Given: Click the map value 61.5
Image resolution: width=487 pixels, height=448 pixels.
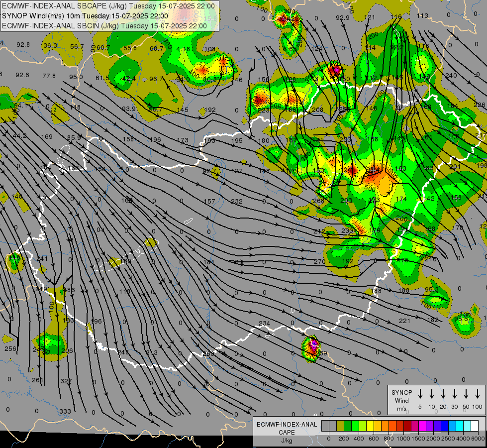Looking at the screenshot, I should tap(102, 78).
